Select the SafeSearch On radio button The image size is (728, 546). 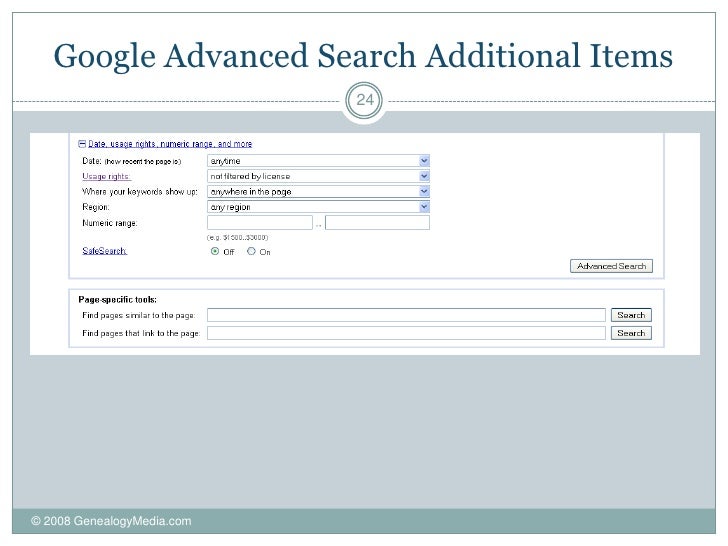pos(251,251)
